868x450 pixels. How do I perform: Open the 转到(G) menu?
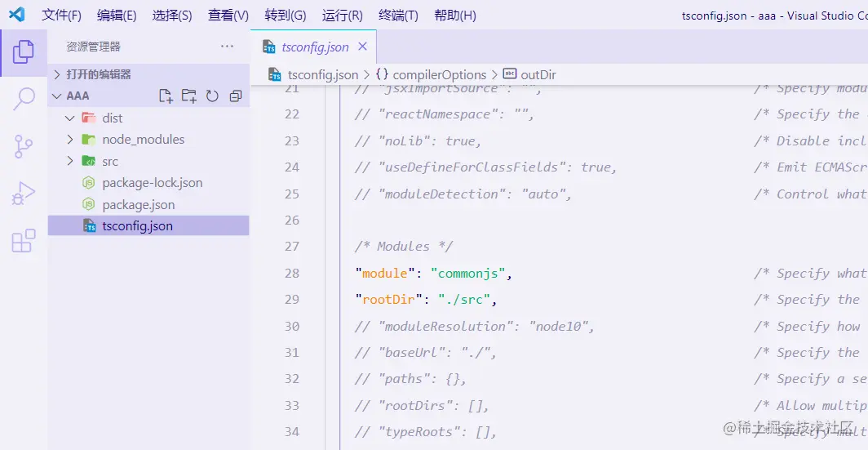click(285, 16)
